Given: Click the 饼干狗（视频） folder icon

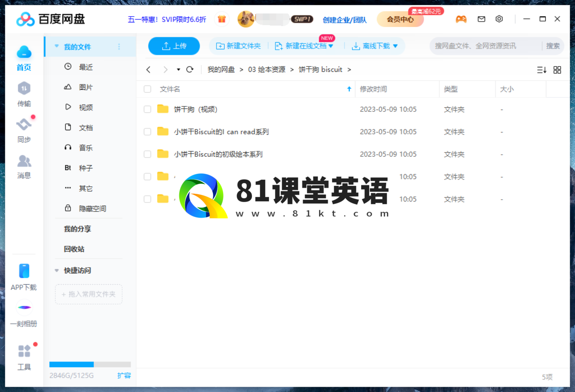Looking at the screenshot, I should (163, 109).
